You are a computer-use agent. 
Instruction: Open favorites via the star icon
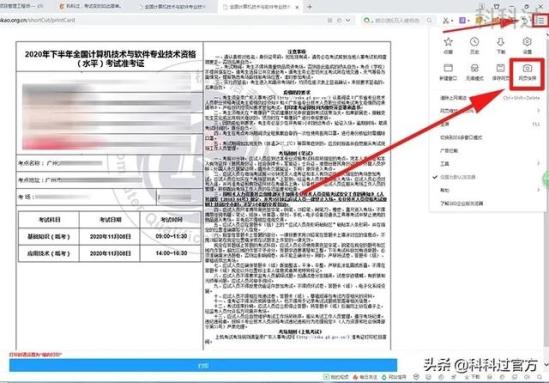click(x=448, y=42)
